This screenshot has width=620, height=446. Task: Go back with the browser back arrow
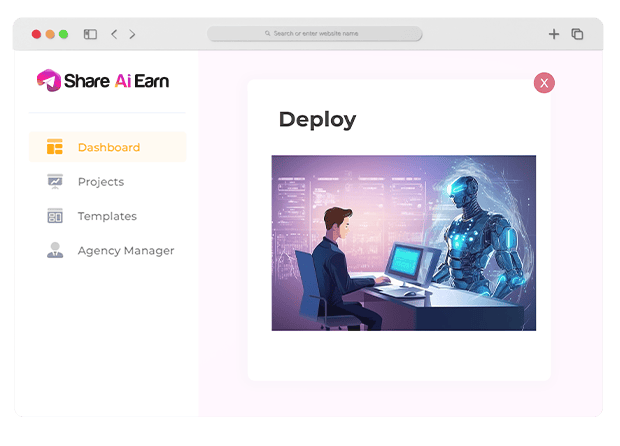114,34
